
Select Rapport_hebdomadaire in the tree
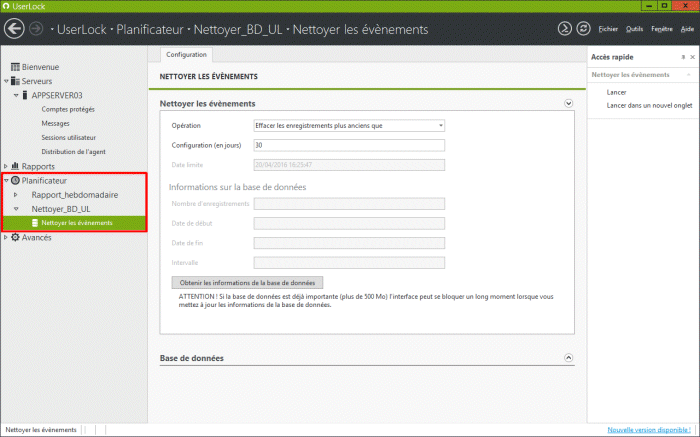pyautogui.click(x=75, y=195)
